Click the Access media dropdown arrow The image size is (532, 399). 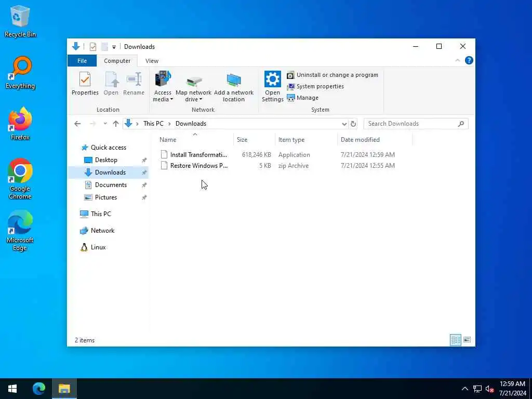pyautogui.click(x=171, y=99)
